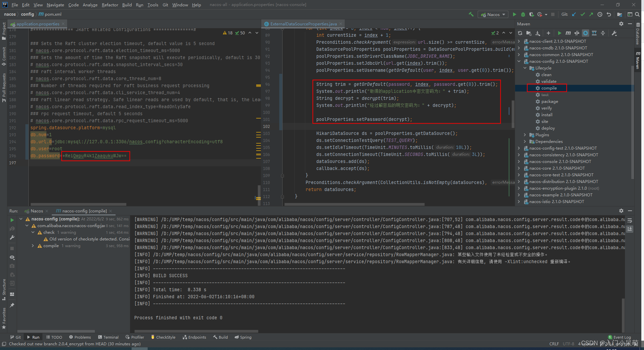Show Git history clock icon
The image size is (644, 350).
coord(600,14)
